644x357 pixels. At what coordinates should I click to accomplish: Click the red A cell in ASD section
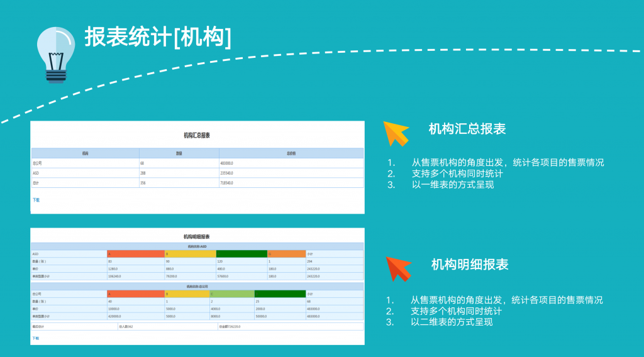click(135, 254)
